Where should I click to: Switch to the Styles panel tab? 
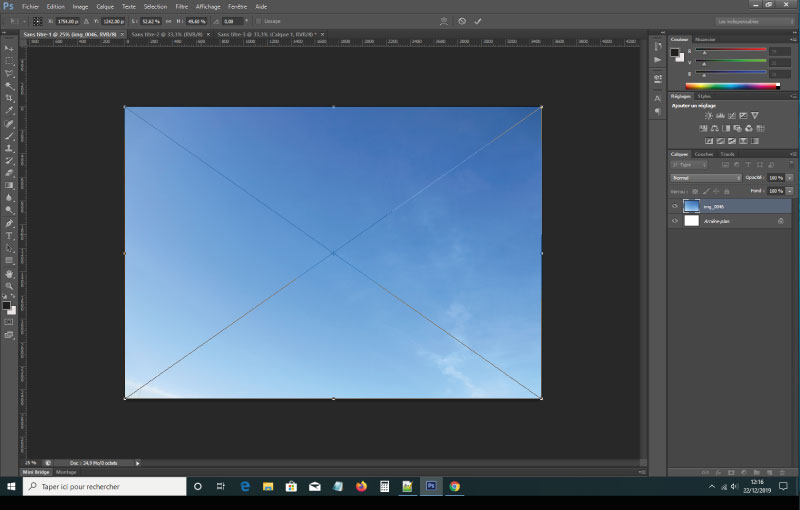click(704, 96)
